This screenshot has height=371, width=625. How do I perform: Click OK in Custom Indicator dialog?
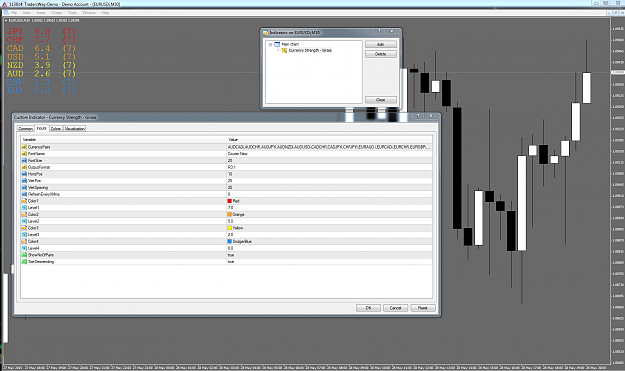point(368,308)
